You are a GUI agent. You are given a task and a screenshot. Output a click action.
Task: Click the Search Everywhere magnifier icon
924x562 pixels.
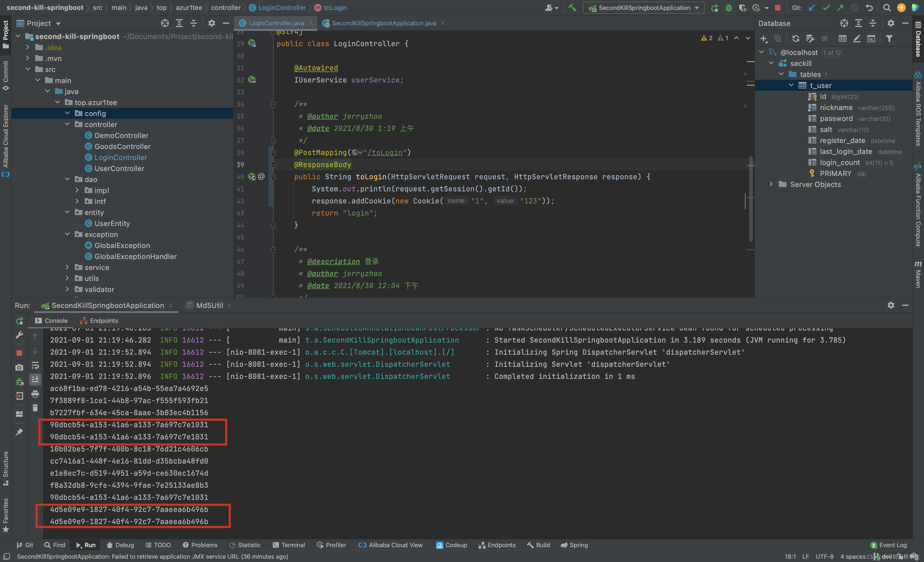coord(887,7)
